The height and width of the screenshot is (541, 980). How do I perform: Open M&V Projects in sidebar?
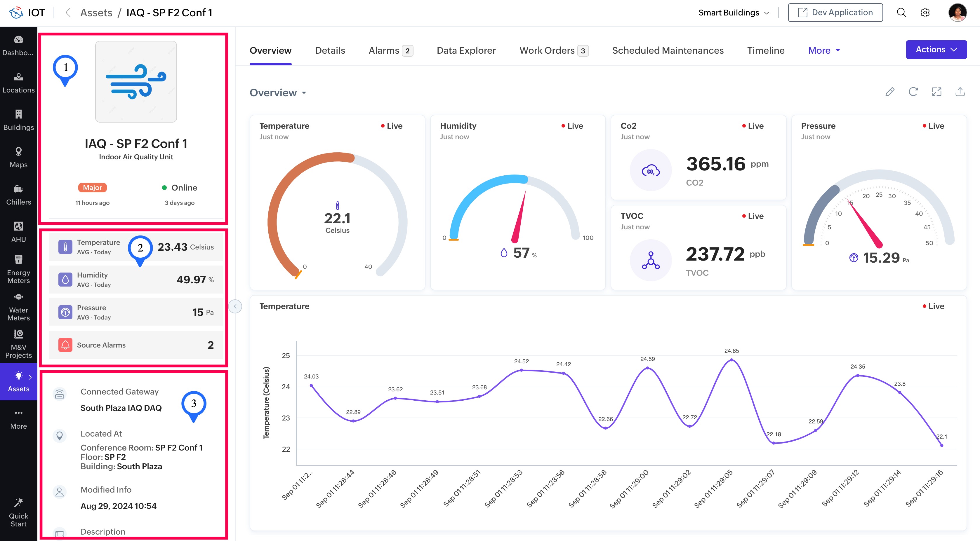(x=18, y=344)
